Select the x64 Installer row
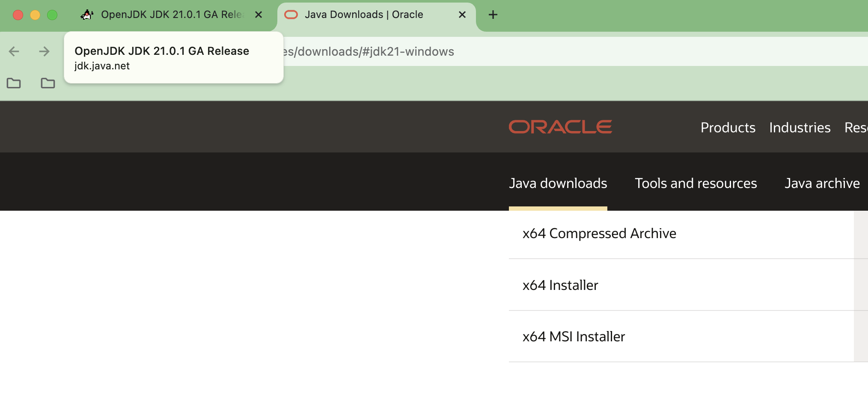Viewport: 868px width, 394px height. coord(688,285)
